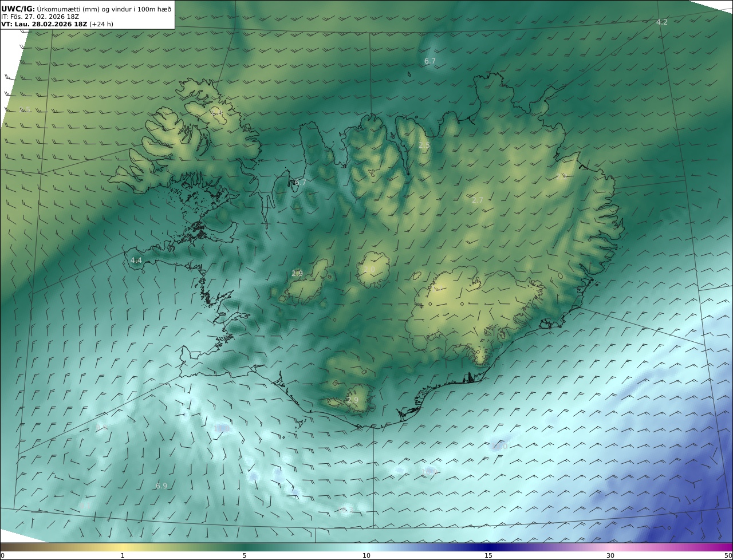Select the 'IT: Fös. 27. 02. 2026 18Z' line
Viewport: 733px width, 560px height.
click(x=39, y=17)
